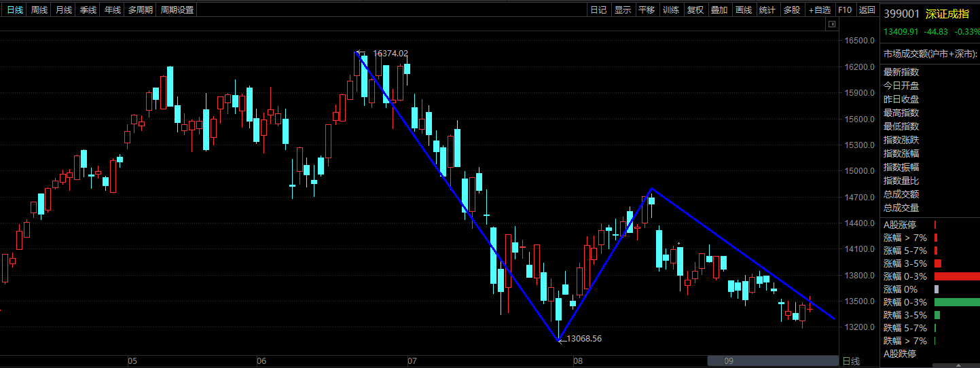Open 周期设置 period settings
980x368 pixels.
[177, 10]
